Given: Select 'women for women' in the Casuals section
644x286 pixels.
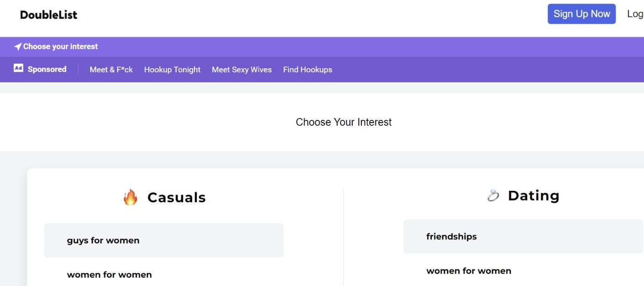Looking at the screenshot, I should [109, 274].
